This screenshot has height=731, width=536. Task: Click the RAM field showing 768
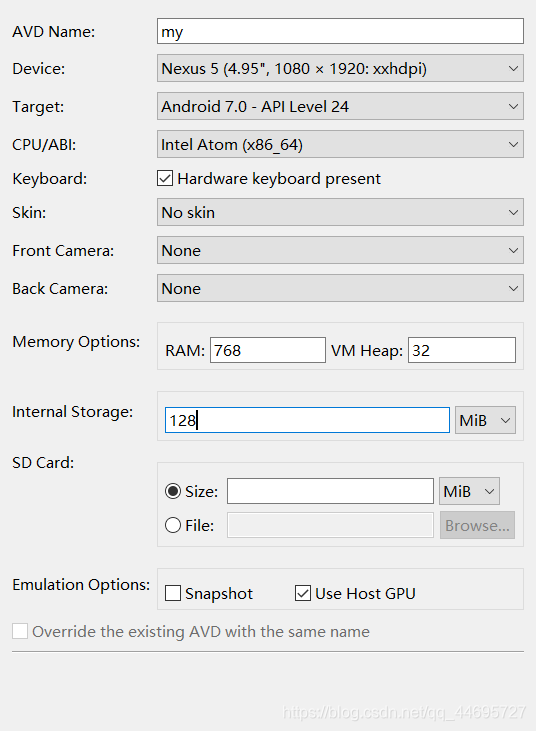click(x=268, y=350)
